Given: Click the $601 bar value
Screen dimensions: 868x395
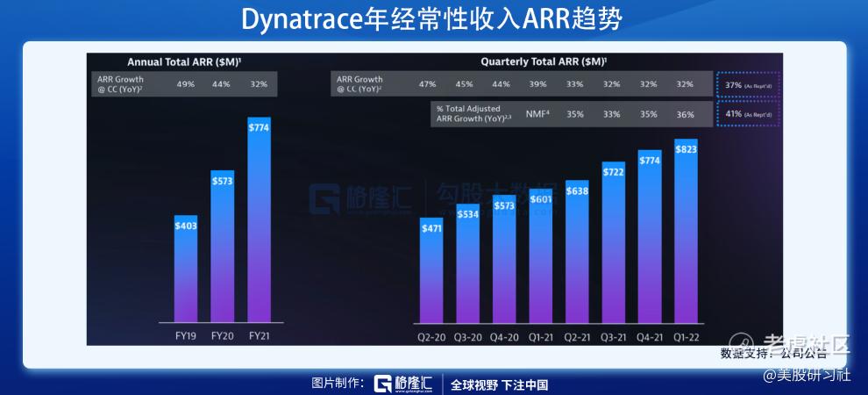Looking at the screenshot, I should [541, 200].
